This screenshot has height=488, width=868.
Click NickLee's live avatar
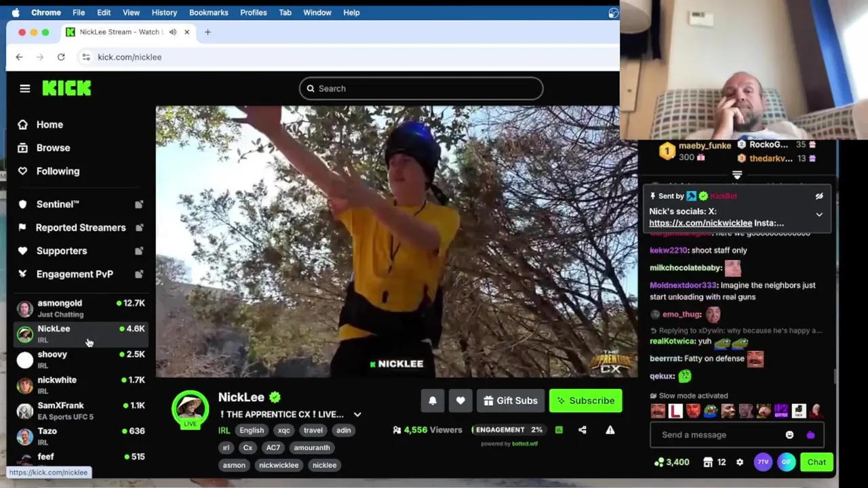click(190, 409)
